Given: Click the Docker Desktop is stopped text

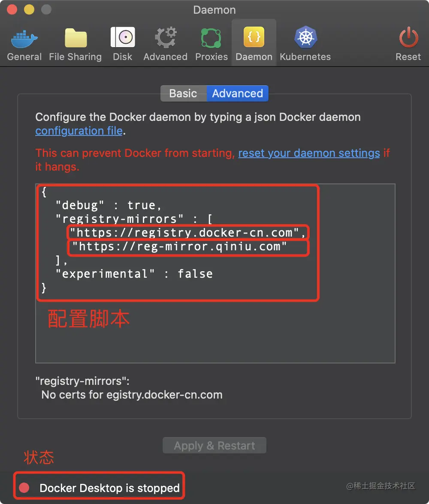Looking at the screenshot, I should tap(109, 488).
